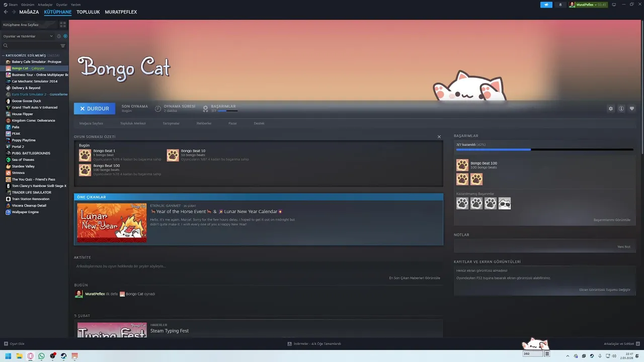Open the Mağaza Sayfası link

pos(91,123)
